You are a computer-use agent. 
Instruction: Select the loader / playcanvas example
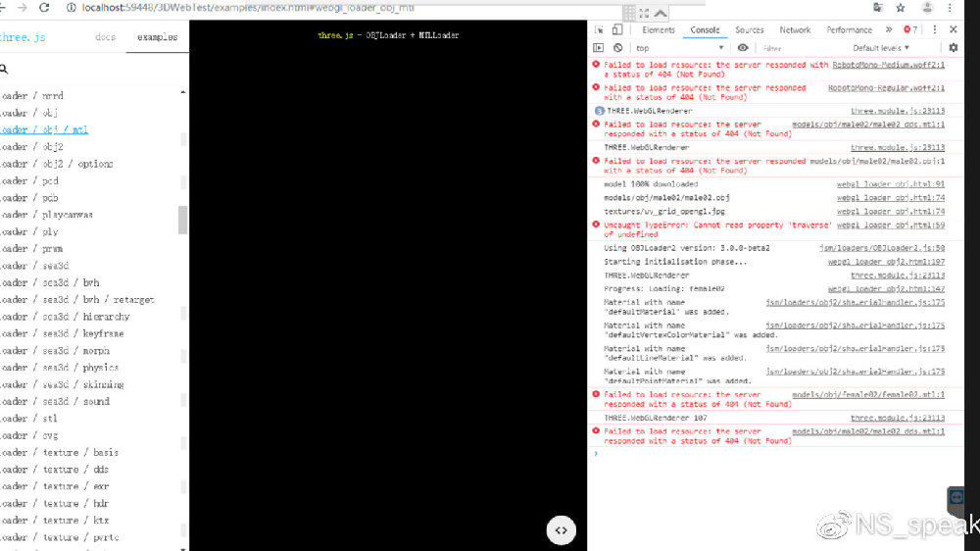(x=46, y=215)
